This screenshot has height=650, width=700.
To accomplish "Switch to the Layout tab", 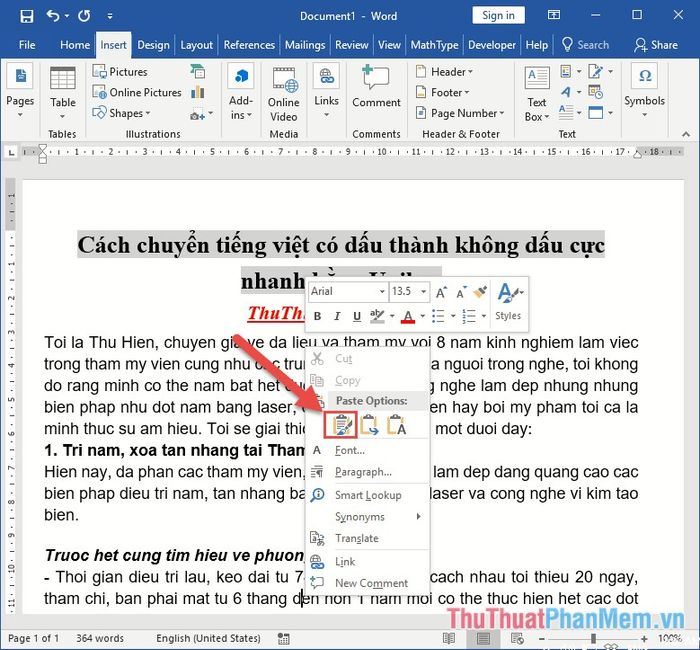I will coord(196,45).
